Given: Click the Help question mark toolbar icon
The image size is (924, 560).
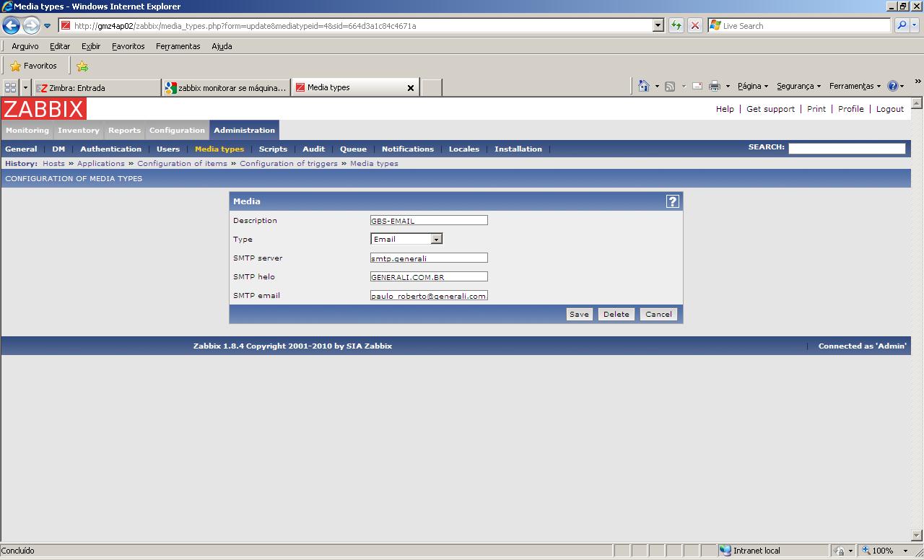Looking at the screenshot, I should point(893,86).
